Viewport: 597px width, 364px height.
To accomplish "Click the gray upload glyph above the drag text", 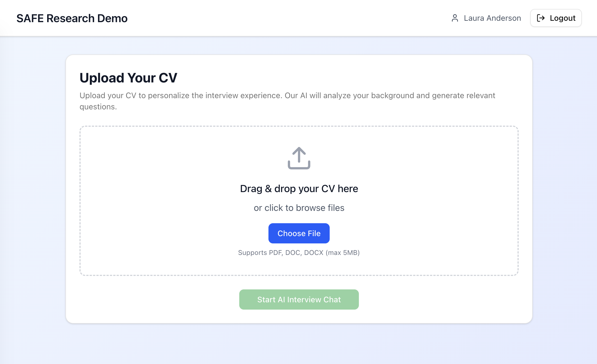I will pos(299,158).
